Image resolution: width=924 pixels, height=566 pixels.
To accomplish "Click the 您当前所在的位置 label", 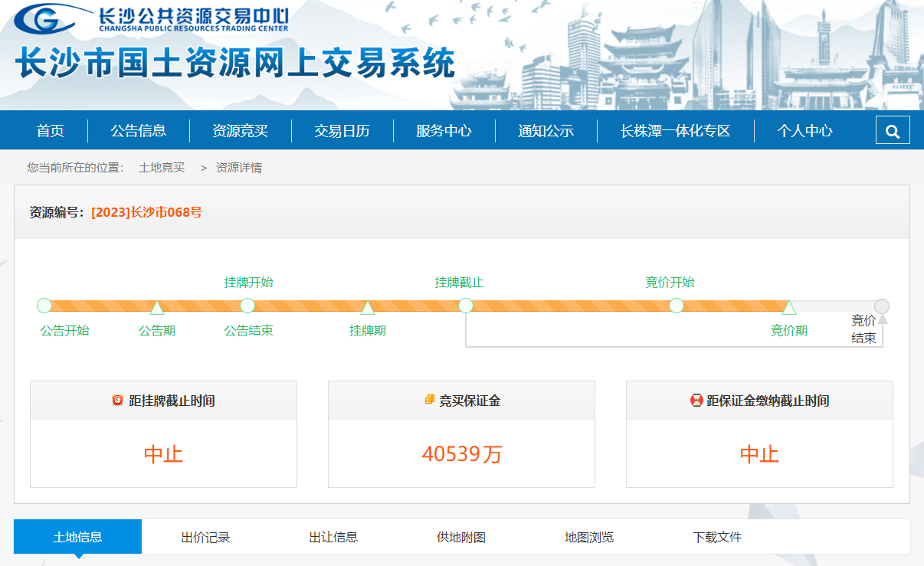I will (76, 167).
